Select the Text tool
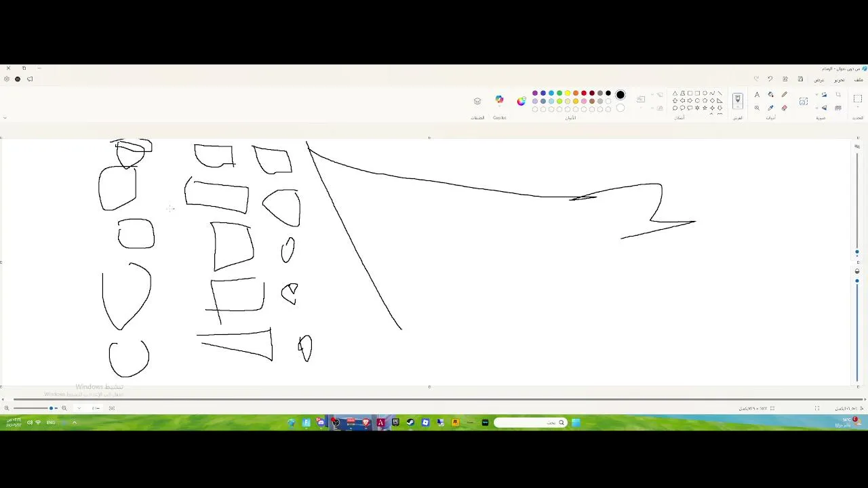The image size is (868, 488). click(x=757, y=95)
